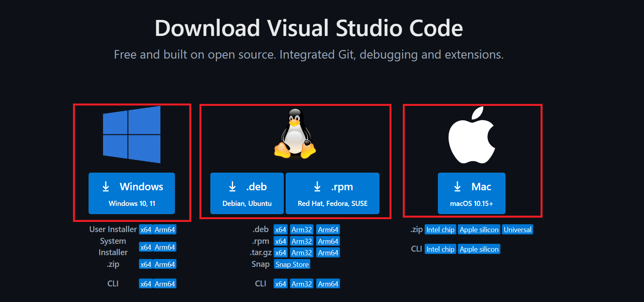Get the Windows User Installer x64 build
The height and width of the screenshot is (302, 644).
tap(146, 230)
